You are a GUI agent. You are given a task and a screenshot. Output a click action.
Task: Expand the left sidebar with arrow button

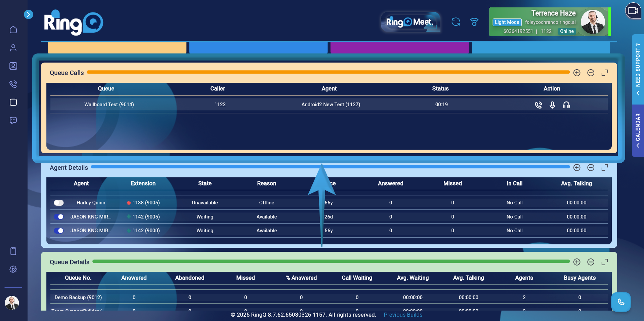pos(29,14)
